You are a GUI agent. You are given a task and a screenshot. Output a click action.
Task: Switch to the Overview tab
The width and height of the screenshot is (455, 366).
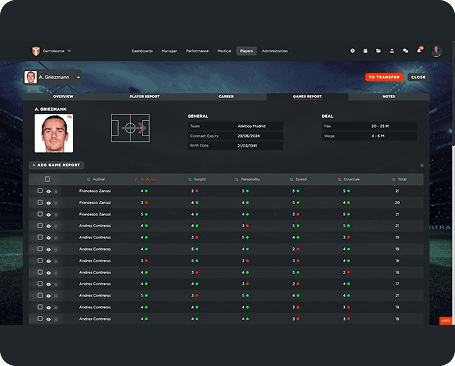[63, 97]
